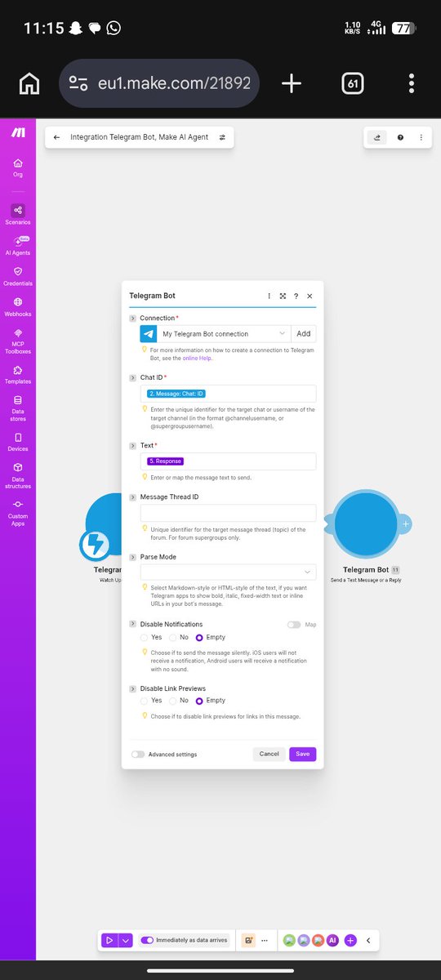Select Empty for Disable Notifications

click(199, 637)
